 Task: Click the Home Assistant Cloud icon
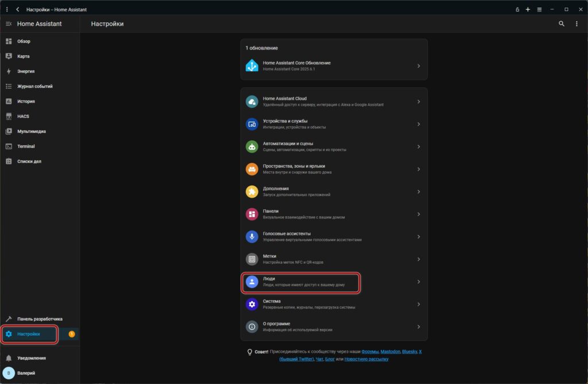(x=252, y=102)
